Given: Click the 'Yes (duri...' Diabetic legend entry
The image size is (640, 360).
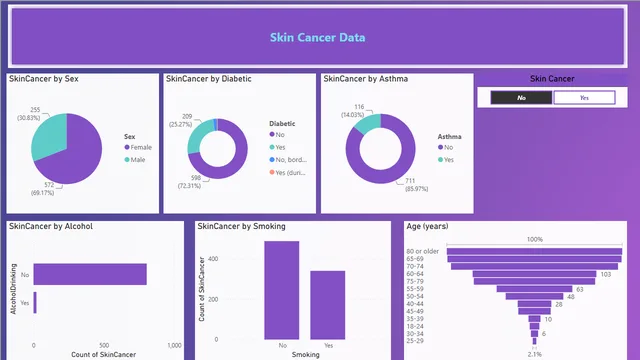Looking at the screenshot, I should (x=287, y=173).
